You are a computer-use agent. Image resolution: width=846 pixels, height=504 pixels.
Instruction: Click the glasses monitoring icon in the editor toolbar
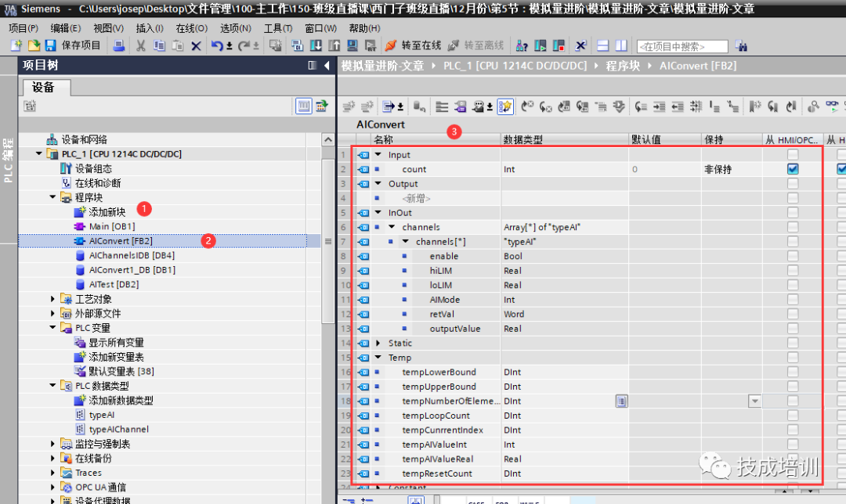coord(832,106)
